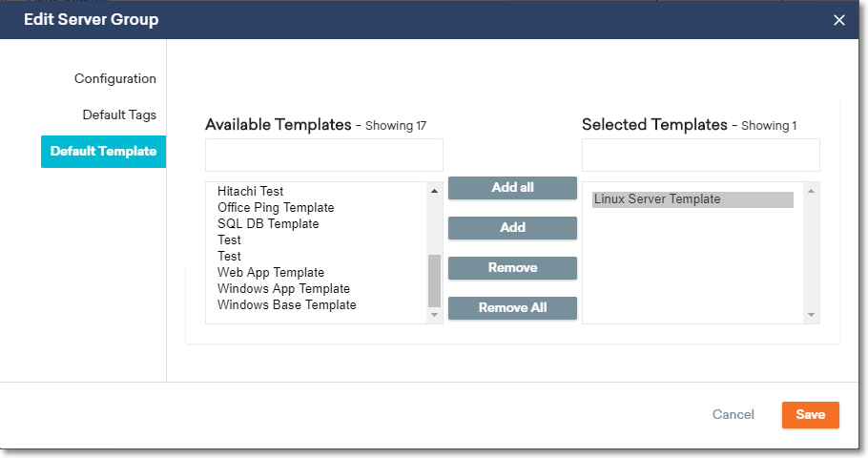Click the Selected Templates scroll down arrow
Image resolution: width=868 pixels, height=458 pixels.
[811, 315]
